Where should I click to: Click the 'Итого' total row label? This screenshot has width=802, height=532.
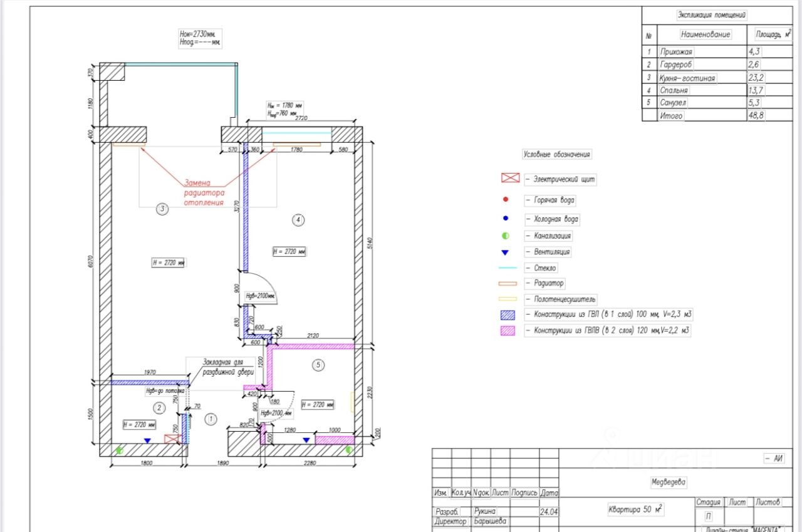point(670,116)
